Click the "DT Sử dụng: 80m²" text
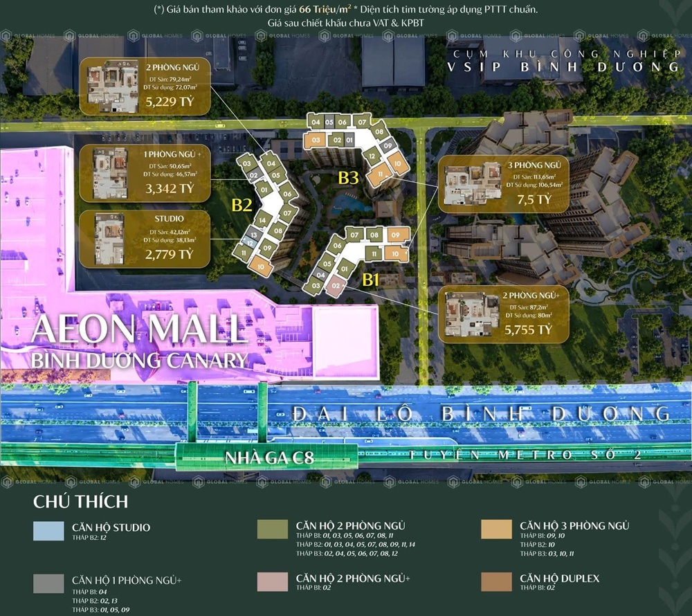The image size is (692, 616). coord(529,315)
